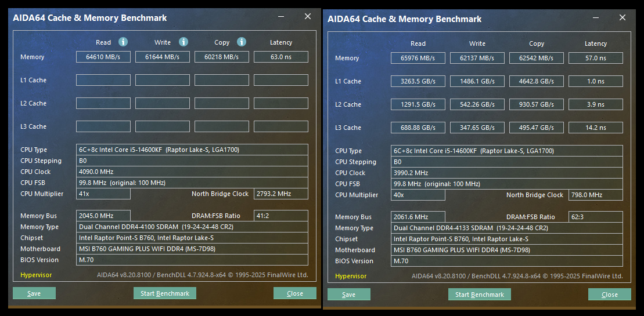
Task: Click the empty L1 Cache read field
Action: pyautogui.click(x=103, y=80)
